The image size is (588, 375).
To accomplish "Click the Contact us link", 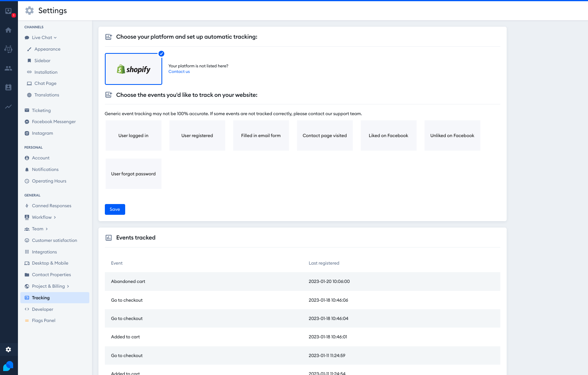I will coord(179,72).
